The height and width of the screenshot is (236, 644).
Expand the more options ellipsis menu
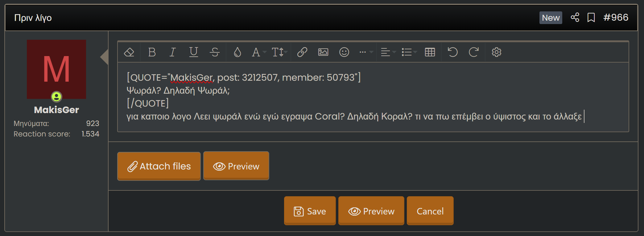[x=366, y=52]
